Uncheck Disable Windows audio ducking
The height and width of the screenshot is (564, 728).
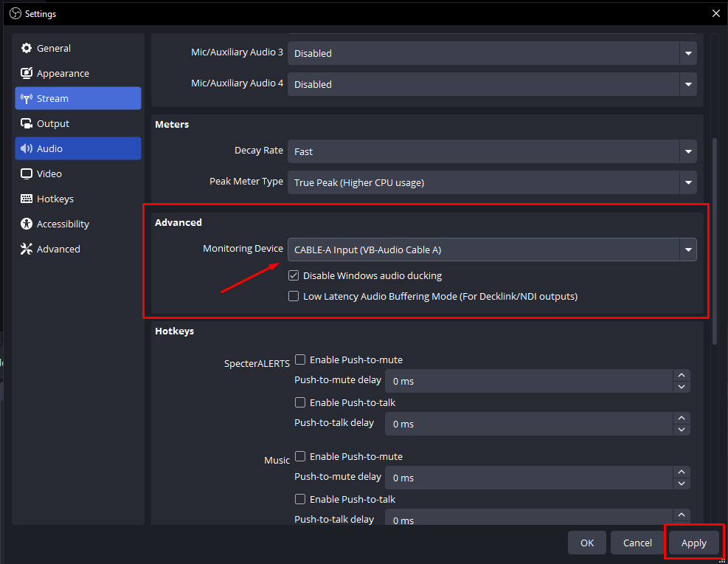tap(294, 276)
